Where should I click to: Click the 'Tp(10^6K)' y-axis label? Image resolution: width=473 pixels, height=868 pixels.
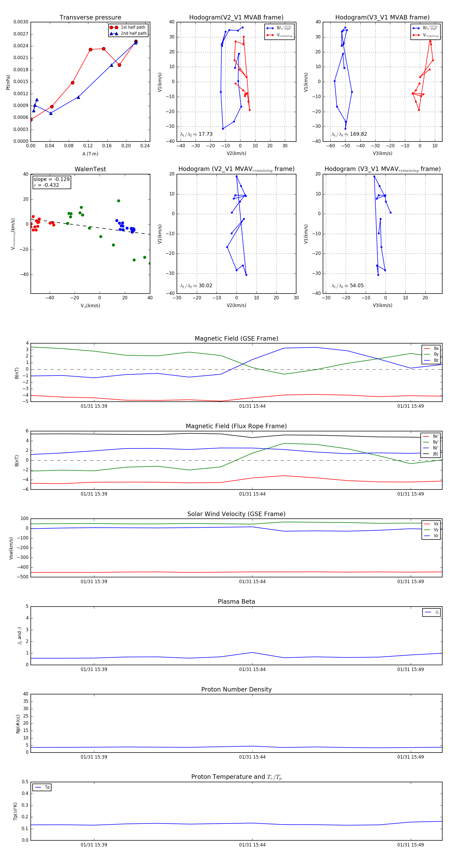tap(16, 811)
